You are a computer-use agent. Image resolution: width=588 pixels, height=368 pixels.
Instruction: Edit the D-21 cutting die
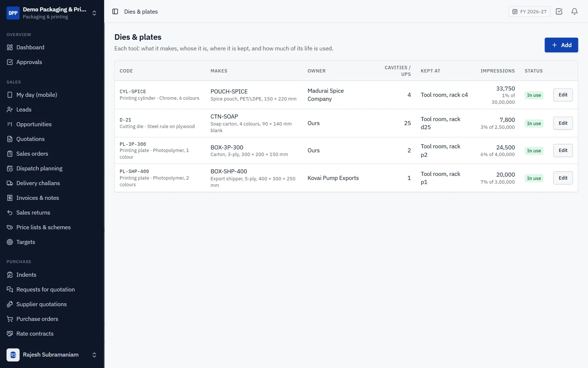tap(563, 123)
